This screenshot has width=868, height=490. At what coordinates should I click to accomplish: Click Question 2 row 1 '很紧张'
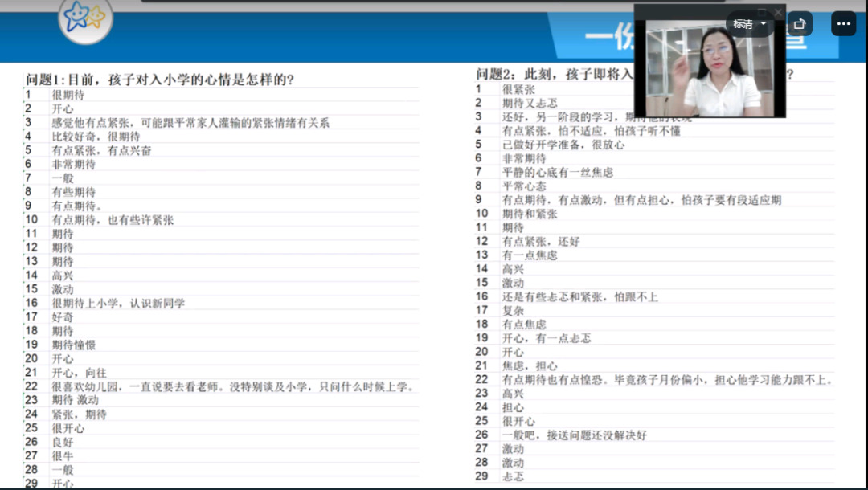tap(518, 90)
